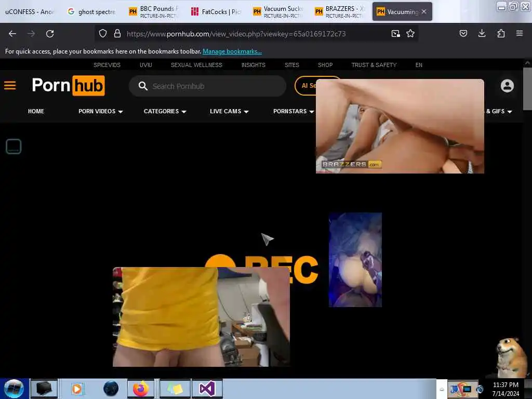
Task: Open UVIU in the top bar
Action: 146,65
